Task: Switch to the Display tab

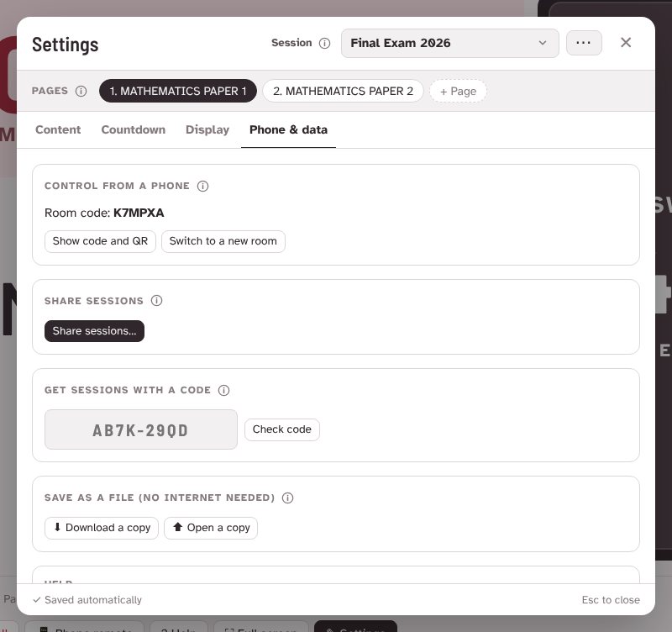Action: coord(207,130)
